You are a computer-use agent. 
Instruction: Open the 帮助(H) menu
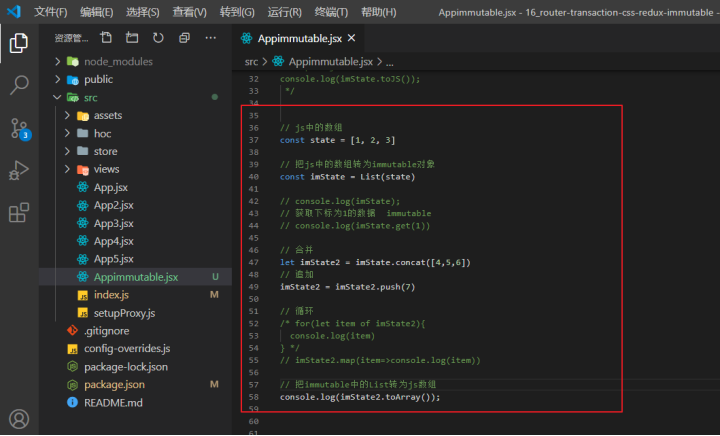pyautogui.click(x=379, y=12)
